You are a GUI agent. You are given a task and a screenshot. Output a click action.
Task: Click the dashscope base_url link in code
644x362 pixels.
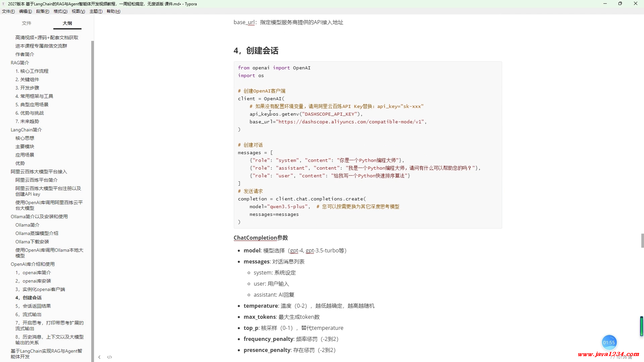coord(351,122)
